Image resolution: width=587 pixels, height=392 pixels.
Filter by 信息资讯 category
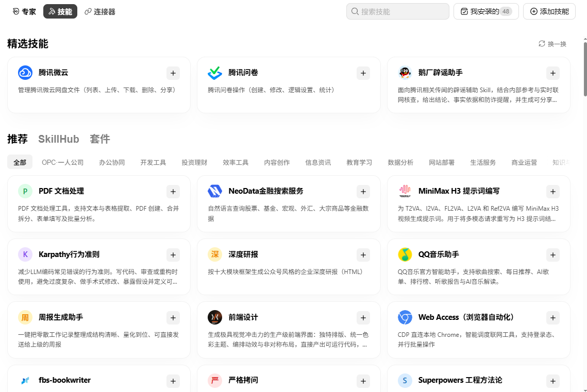click(318, 162)
